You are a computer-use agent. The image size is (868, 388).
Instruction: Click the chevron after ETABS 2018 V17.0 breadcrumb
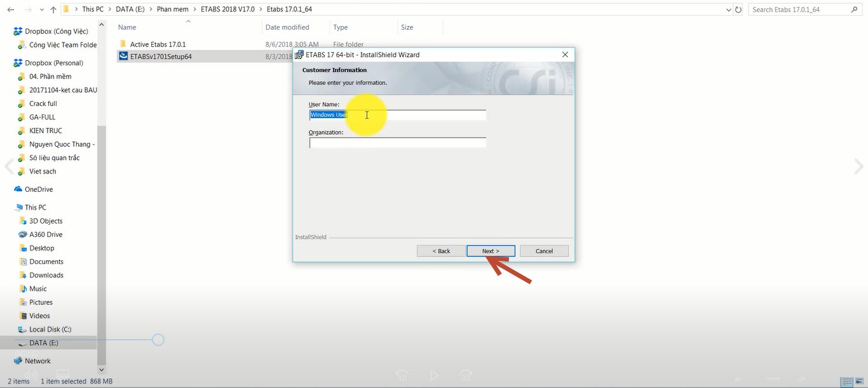(261, 10)
